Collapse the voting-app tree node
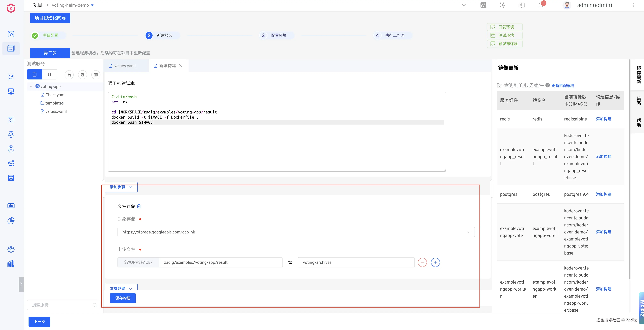 31,86
